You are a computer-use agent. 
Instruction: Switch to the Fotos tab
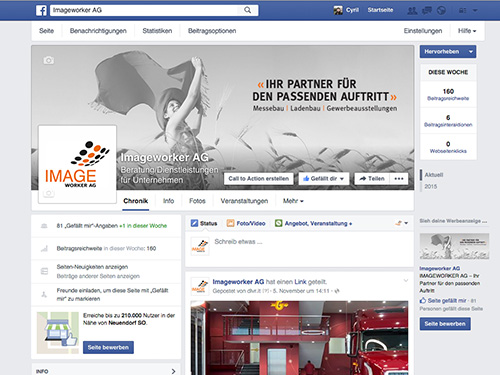197,201
